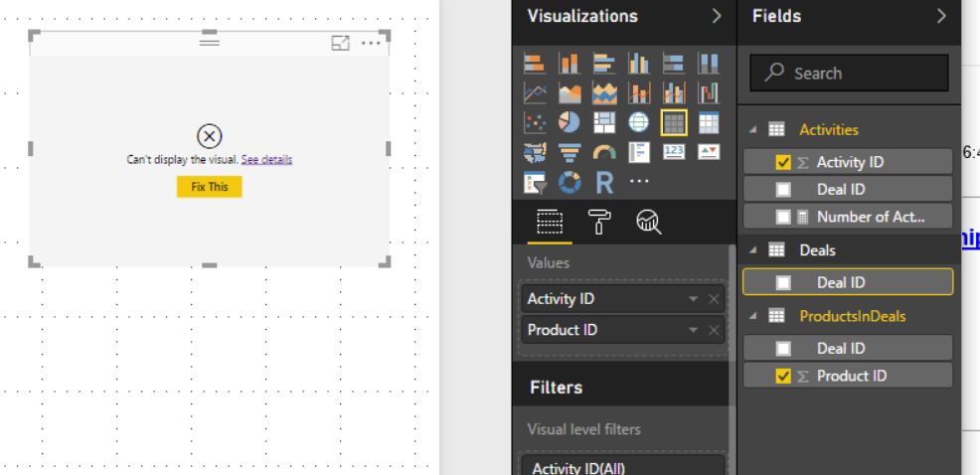Select the Card visualization showing 123
This screenshot has width=980, height=475.
pyautogui.click(x=674, y=152)
